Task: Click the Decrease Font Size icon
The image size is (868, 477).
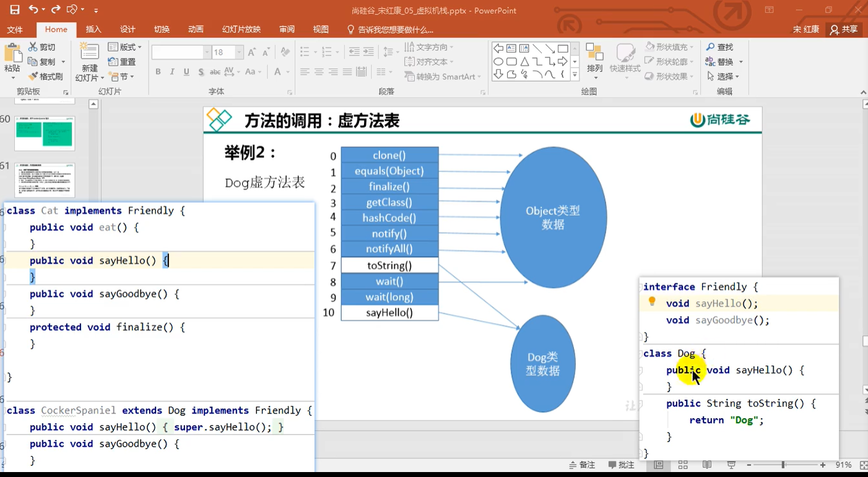Action: point(266,53)
